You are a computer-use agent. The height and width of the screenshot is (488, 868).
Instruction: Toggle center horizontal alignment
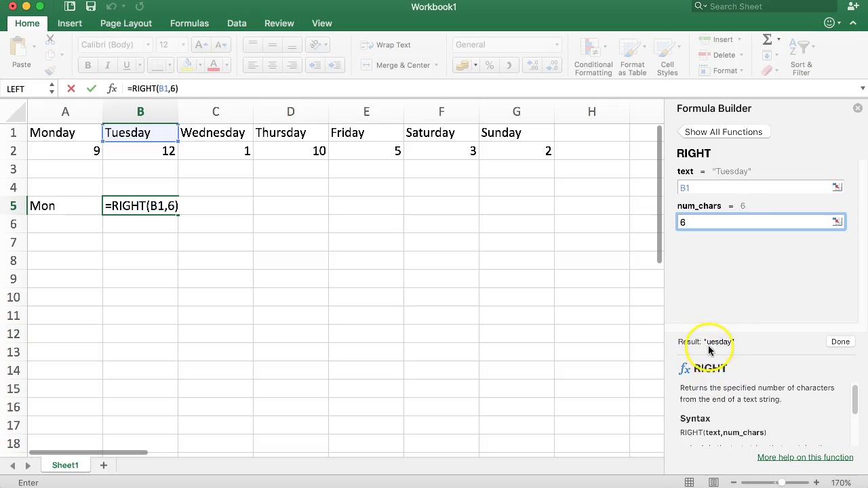[x=272, y=65]
